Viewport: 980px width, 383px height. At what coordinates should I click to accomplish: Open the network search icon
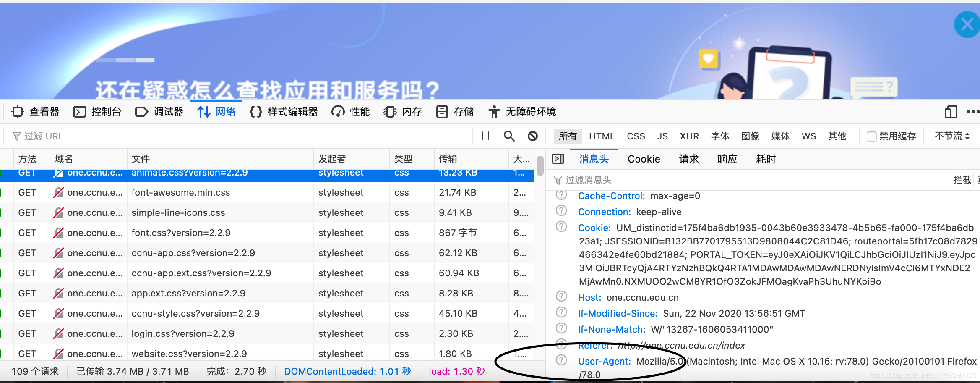509,136
